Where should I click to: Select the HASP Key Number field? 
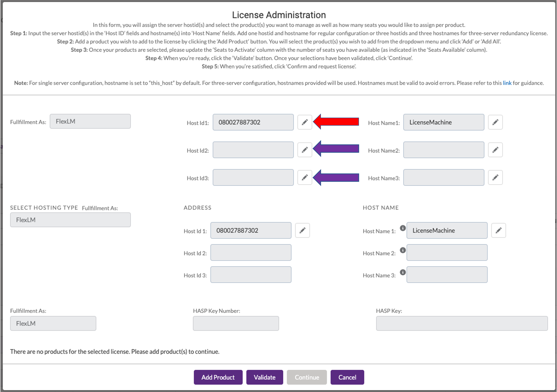(x=235, y=323)
